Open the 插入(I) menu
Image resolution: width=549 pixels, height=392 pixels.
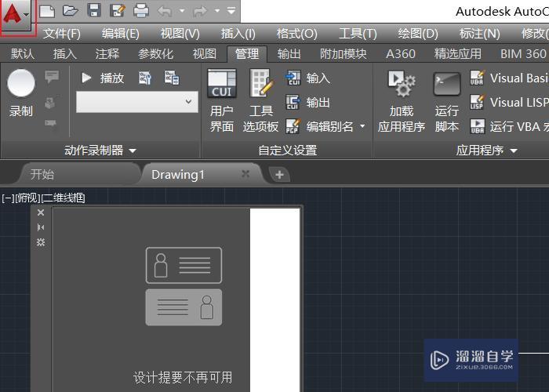pyautogui.click(x=238, y=34)
